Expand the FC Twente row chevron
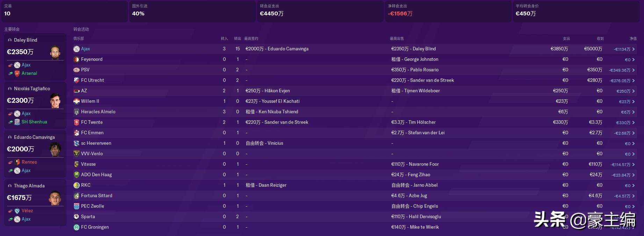Image resolution: width=644 pixels, height=236 pixels. (634, 123)
